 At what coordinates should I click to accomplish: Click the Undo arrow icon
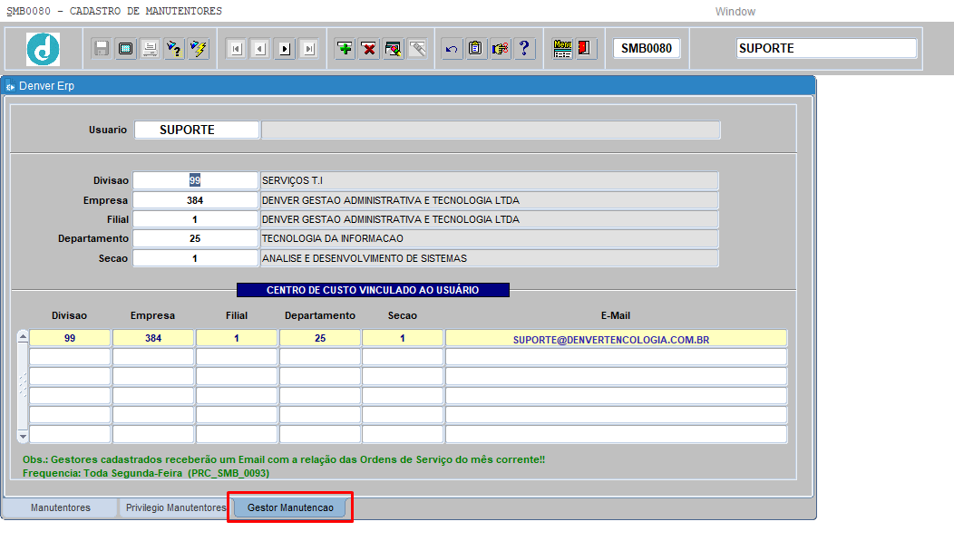(x=452, y=49)
